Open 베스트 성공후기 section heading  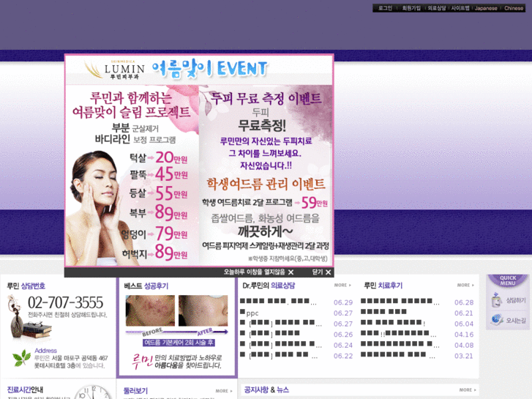point(146,286)
